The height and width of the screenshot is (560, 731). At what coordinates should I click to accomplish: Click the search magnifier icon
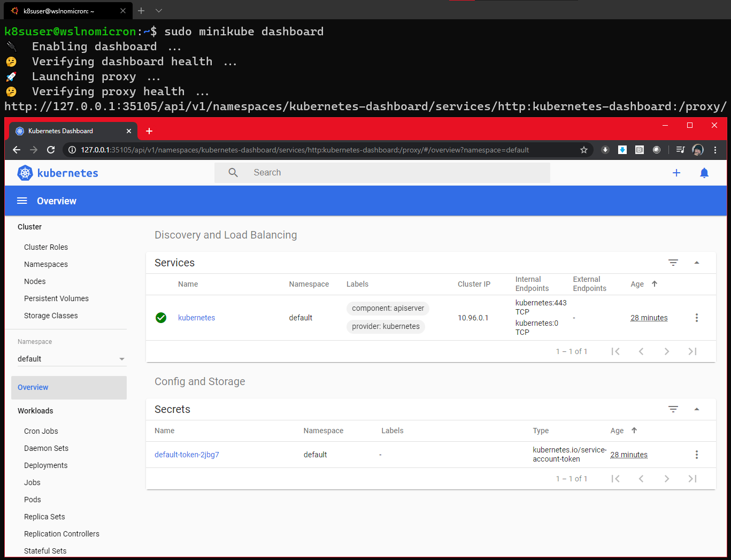(x=233, y=172)
